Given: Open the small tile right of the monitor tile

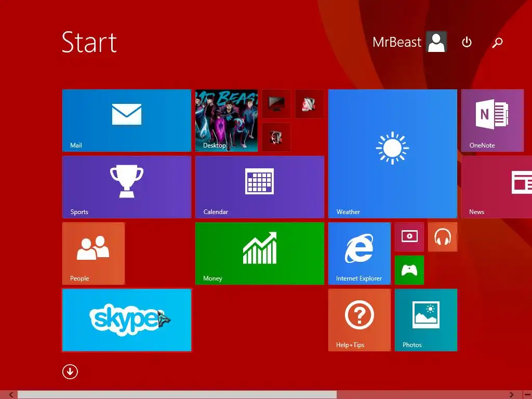Looking at the screenshot, I should click(x=310, y=104).
